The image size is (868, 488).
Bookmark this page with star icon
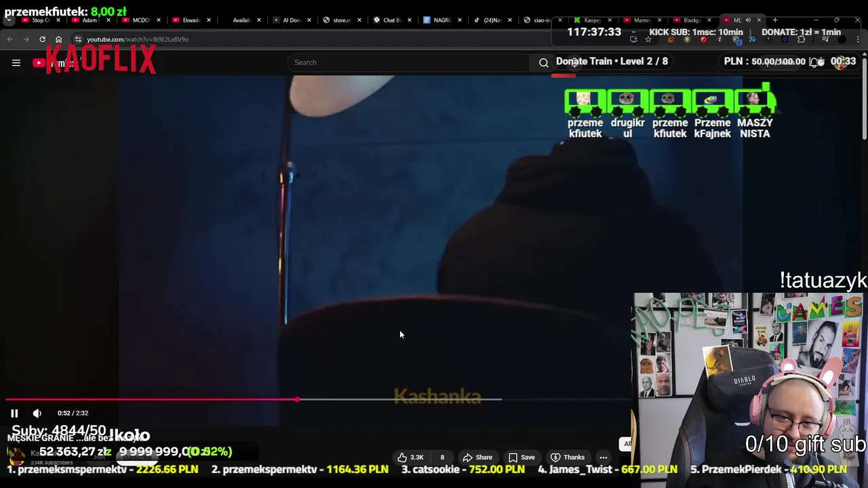tap(648, 39)
